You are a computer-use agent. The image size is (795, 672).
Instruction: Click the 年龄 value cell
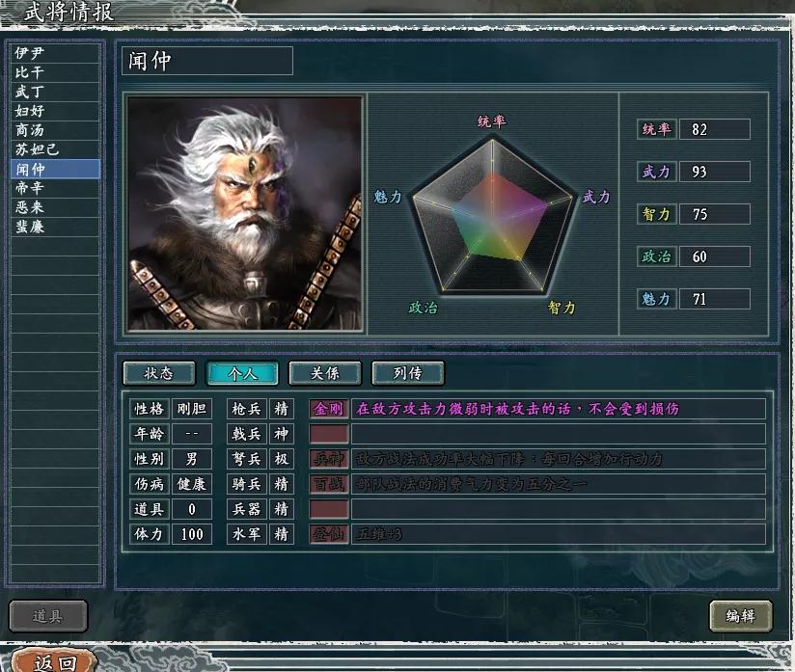(192, 434)
